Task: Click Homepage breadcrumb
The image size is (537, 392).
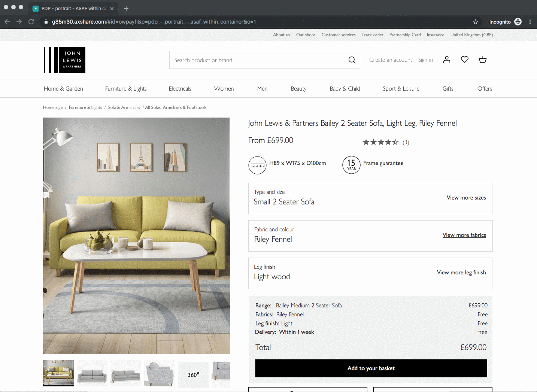Action: point(53,107)
